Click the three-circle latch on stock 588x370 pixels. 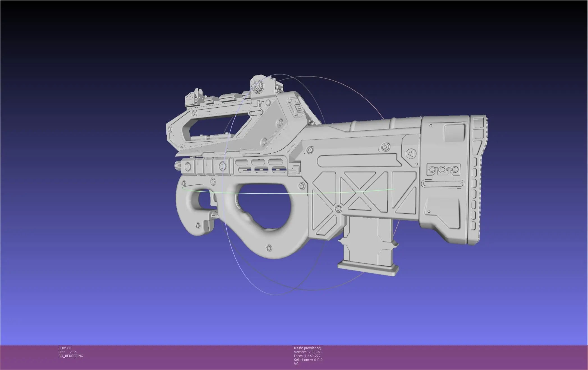tap(443, 169)
